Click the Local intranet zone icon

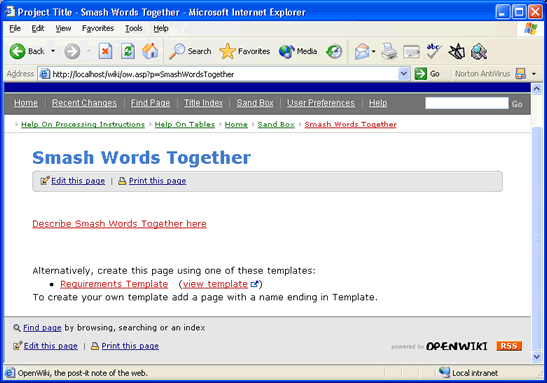pyautogui.click(x=444, y=373)
